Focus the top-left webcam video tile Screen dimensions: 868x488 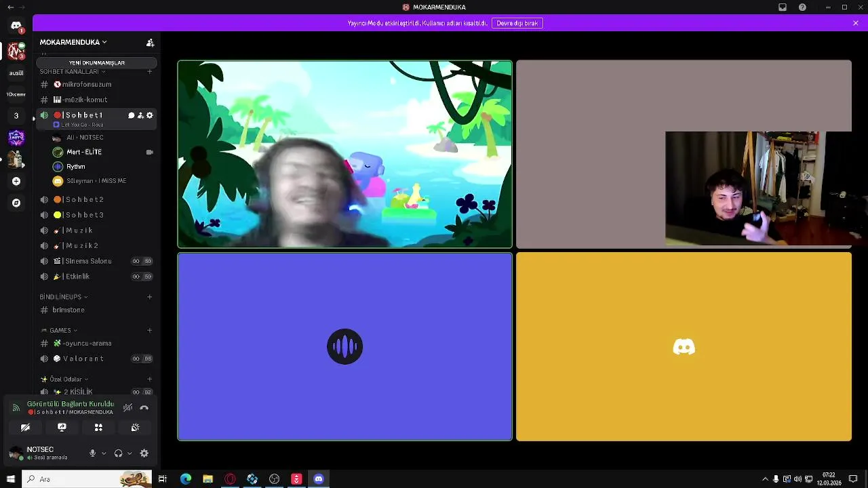click(344, 155)
